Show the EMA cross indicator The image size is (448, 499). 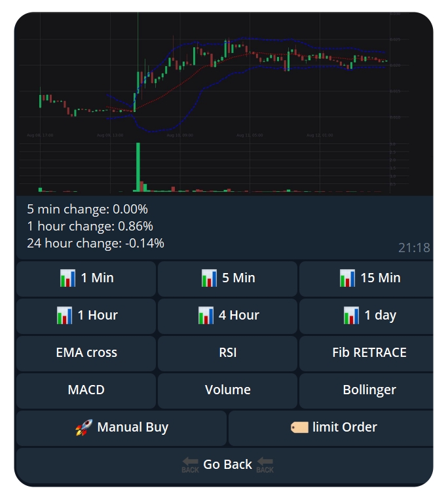[86, 353]
